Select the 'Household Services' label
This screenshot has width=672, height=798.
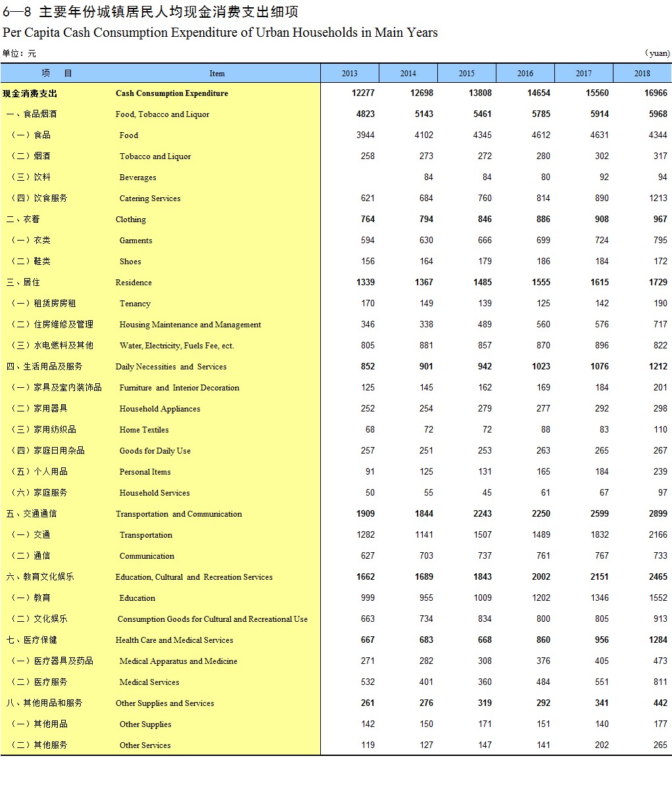click(x=155, y=493)
